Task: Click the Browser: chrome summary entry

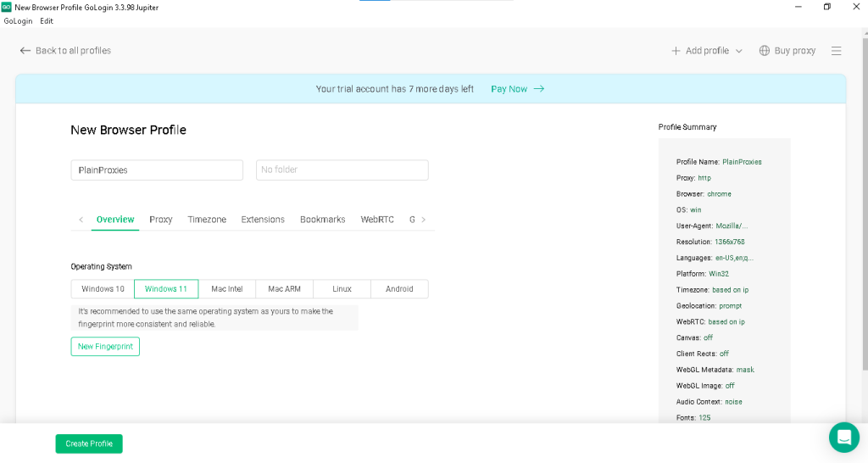Action: coord(704,194)
